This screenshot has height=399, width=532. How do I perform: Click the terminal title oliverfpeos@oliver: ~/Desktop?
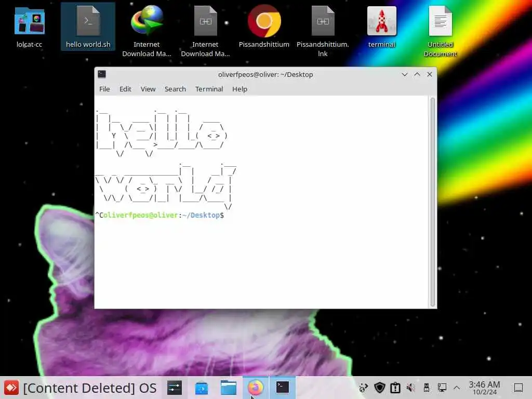pos(265,74)
